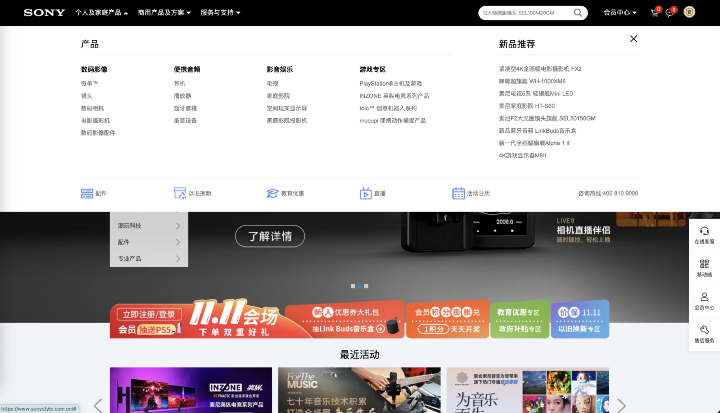720x413 pixels.
Task: Open PlayStation主机及游戏 link
Action: pos(391,84)
